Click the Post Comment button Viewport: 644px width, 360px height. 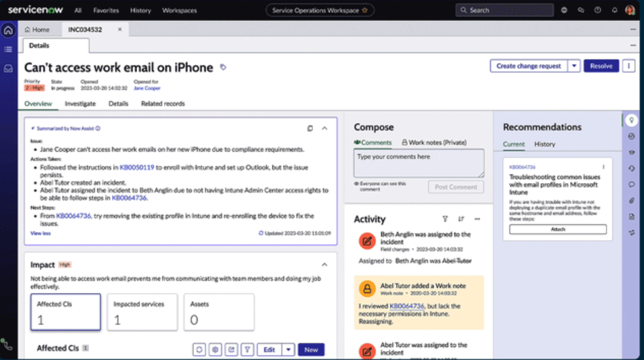[x=456, y=186]
